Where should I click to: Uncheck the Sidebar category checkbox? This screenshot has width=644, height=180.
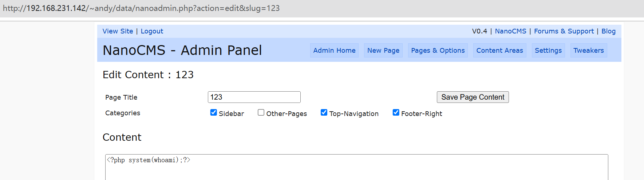[x=214, y=112]
